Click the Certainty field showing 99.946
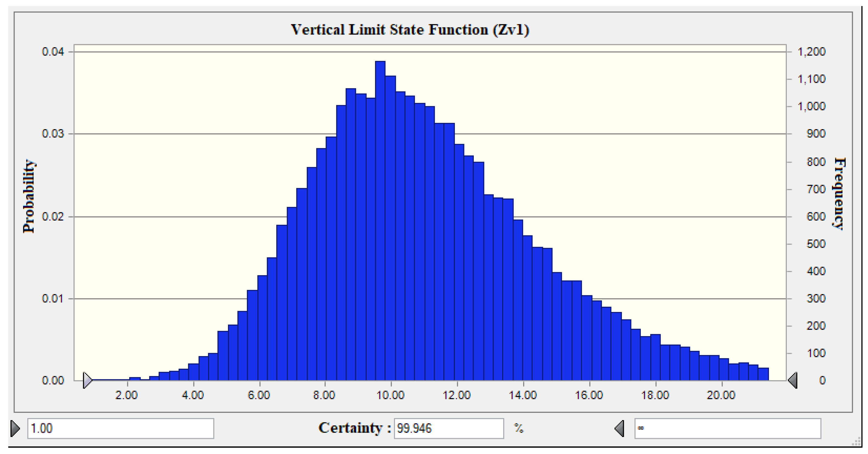868x454 pixels. pyautogui.click(x=449, y=428)
